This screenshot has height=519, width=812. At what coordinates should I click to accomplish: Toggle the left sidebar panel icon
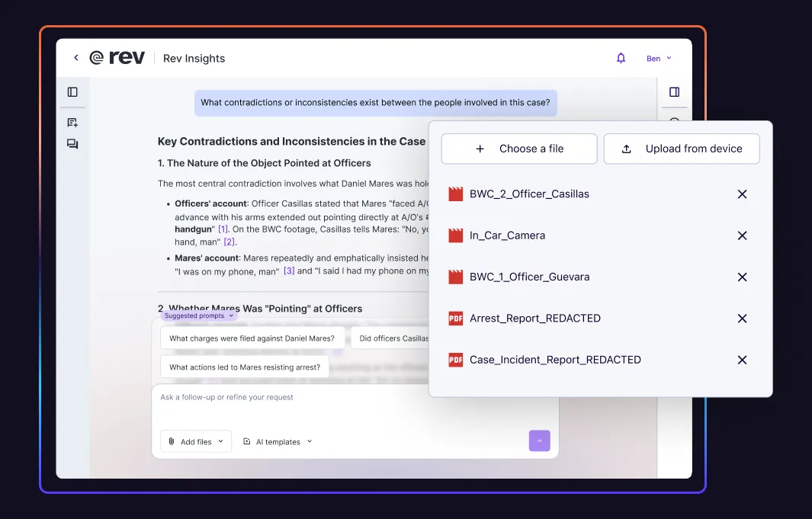(x=72, y=92)
